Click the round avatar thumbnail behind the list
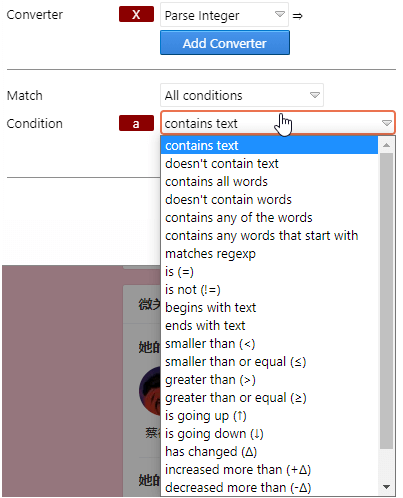Screen dimensions: 403x498 pyautogui.click(x=150, y=391)
